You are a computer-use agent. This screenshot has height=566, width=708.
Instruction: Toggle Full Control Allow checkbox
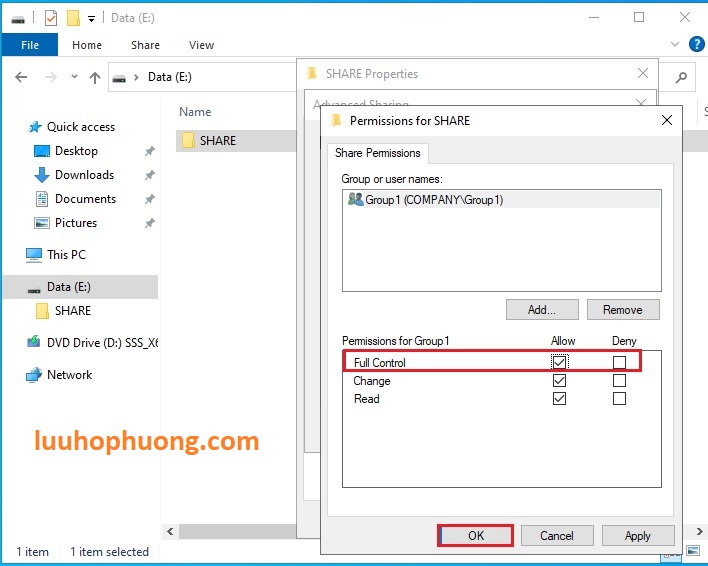click(560, 362)
